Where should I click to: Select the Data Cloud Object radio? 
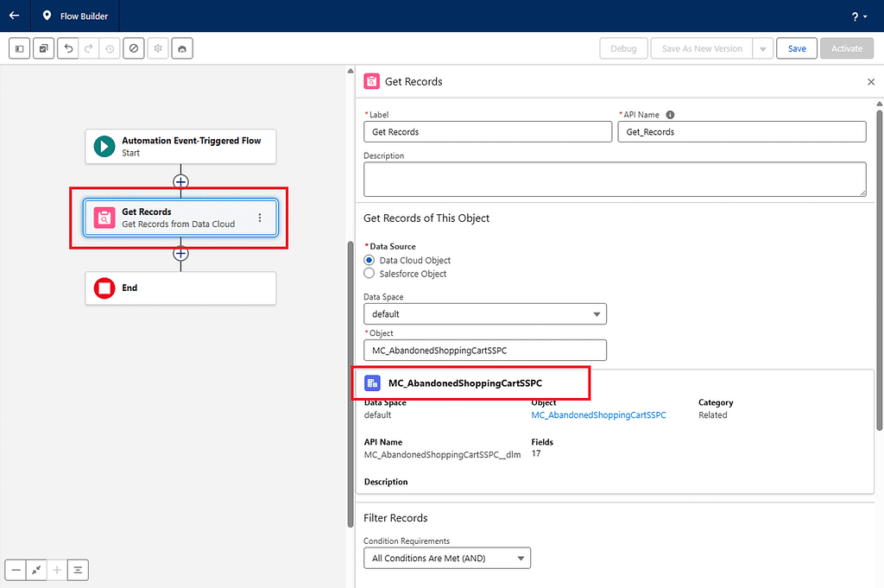pos(369,260)
